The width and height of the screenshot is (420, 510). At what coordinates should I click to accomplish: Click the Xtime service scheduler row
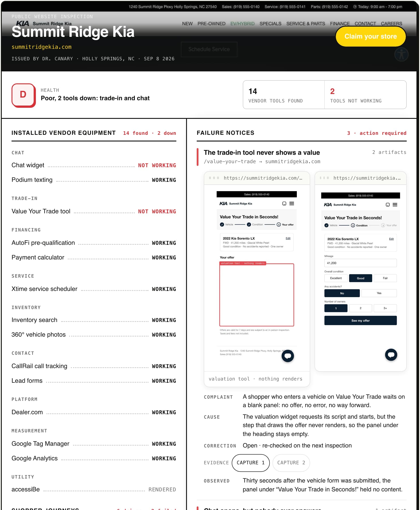[94, 289]
